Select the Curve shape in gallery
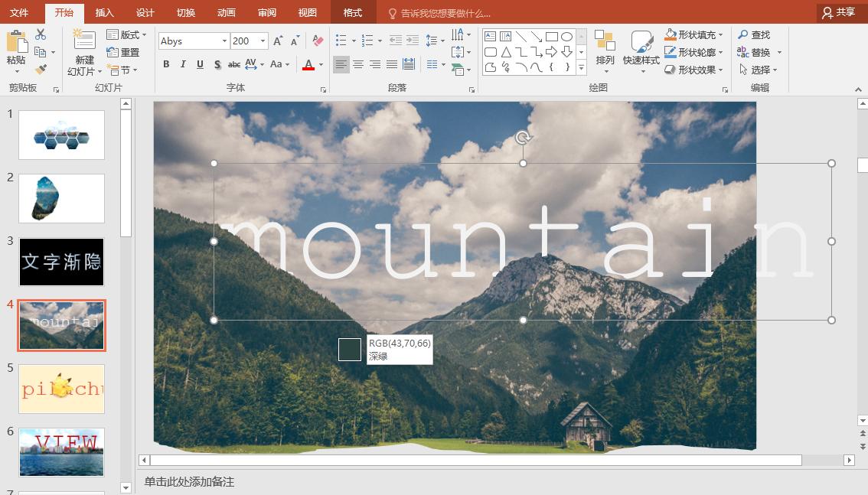 [536, 67]
